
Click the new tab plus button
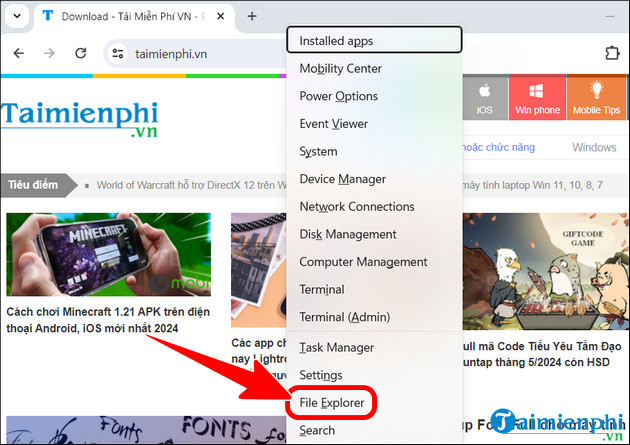[252, 16]
